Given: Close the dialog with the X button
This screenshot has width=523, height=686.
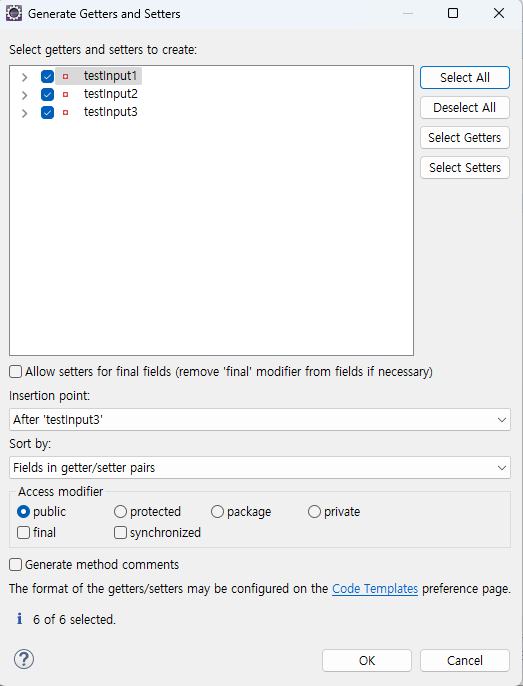Looking at the screenshot, I should [x=499, y=14].
